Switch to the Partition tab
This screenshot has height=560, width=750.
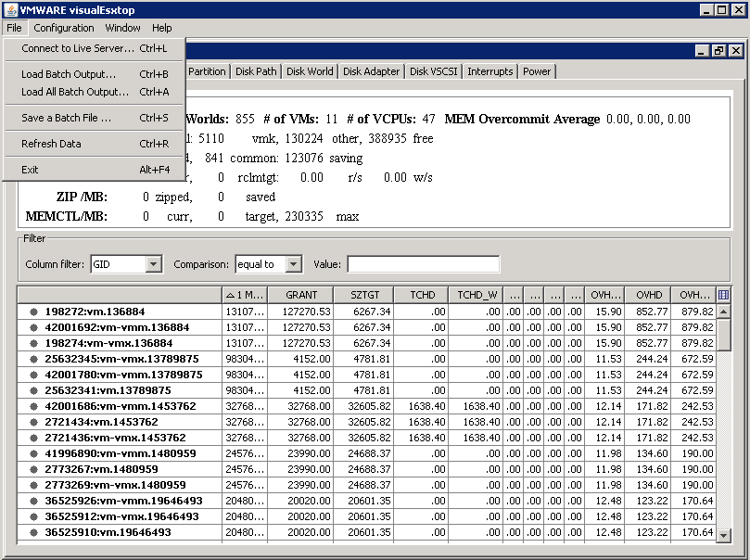coord(207,71)
